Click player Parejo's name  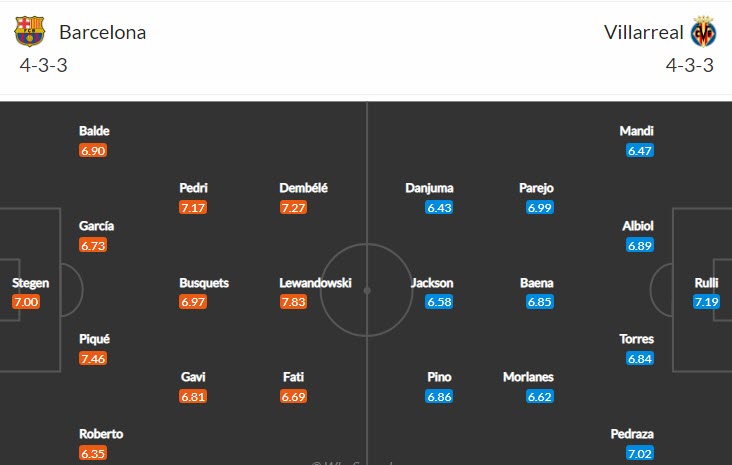536,188
